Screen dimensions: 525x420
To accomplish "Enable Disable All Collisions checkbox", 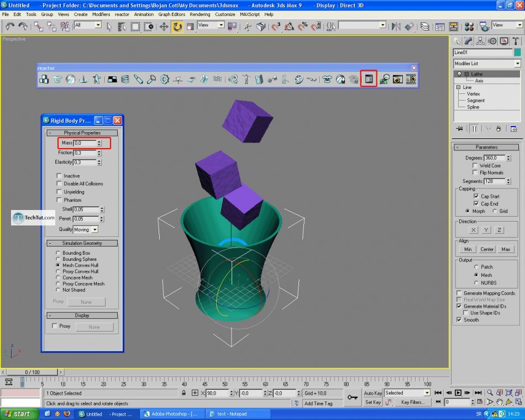I will coord(59,183).
